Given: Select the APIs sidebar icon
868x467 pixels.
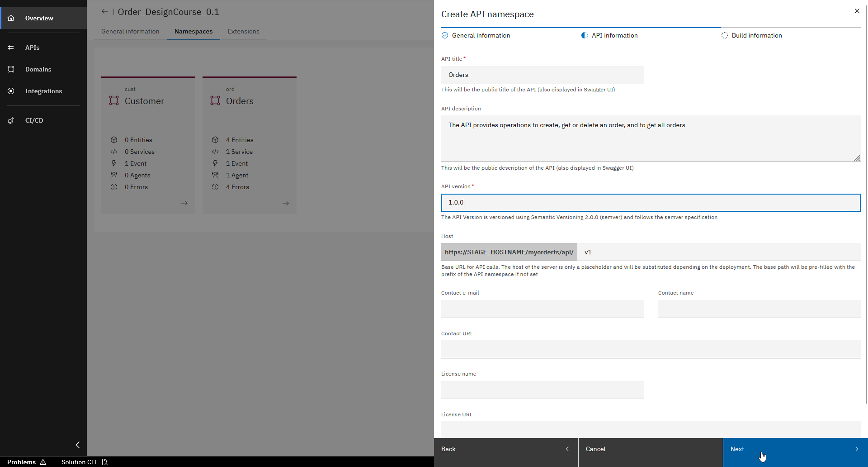Looking at the screenshot, I should coord(11,48).
